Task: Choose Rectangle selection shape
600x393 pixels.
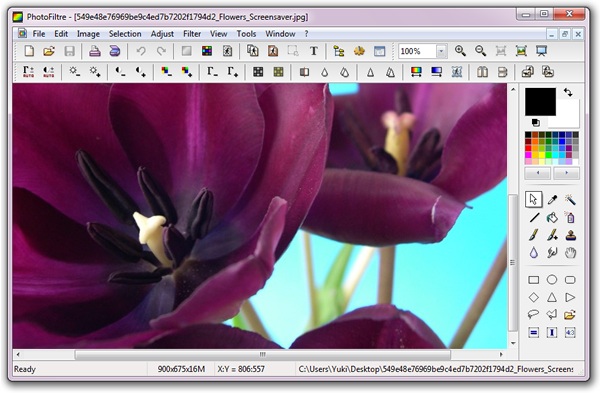Action: coord(534,280)
